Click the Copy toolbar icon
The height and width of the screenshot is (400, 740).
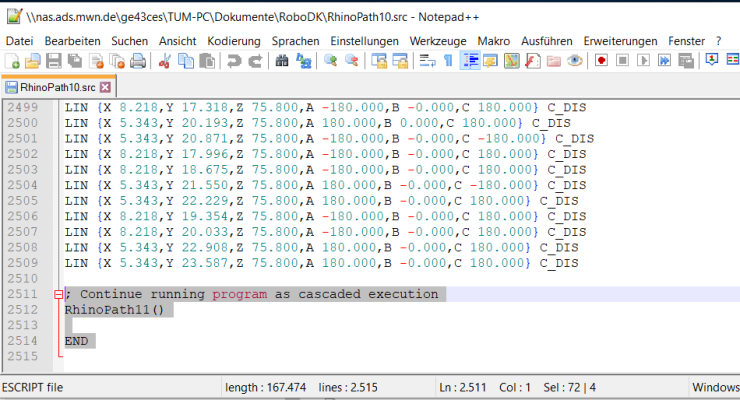[x=185, y=61]
